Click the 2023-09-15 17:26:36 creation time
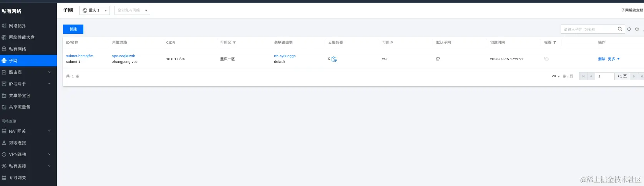Viewport: 644px width, 186px height. [507, 59]
